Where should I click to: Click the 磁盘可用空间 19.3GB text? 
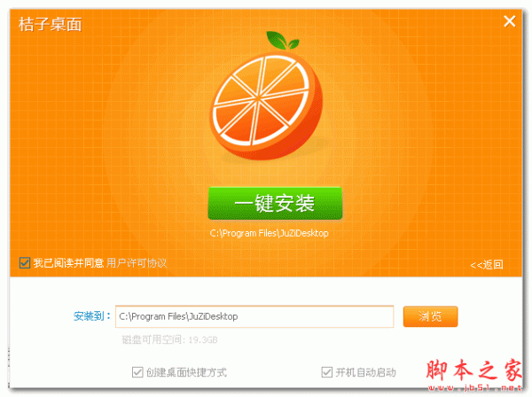click(169, 339)
